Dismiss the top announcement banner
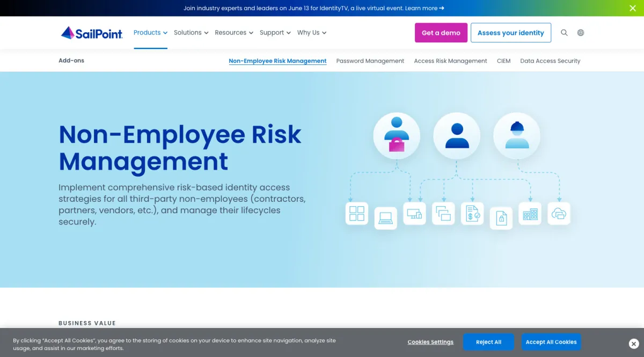 (633, 8)
